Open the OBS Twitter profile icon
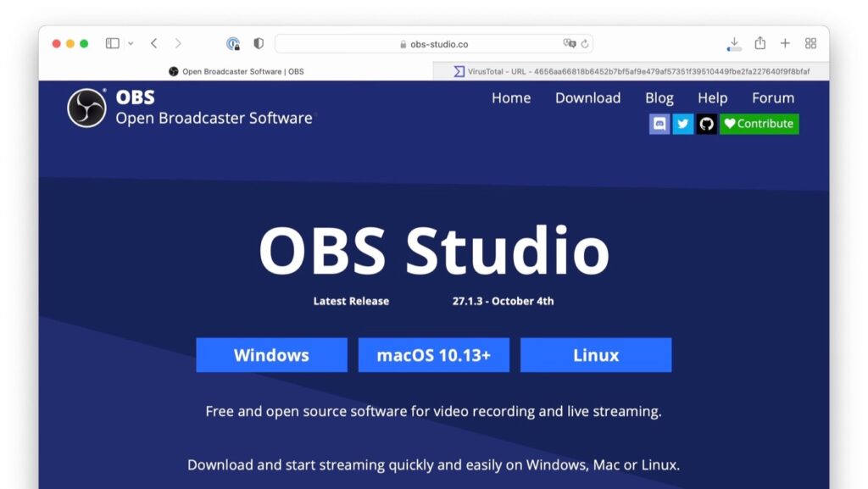Viewport: 868px width, 489px height. 682,124
